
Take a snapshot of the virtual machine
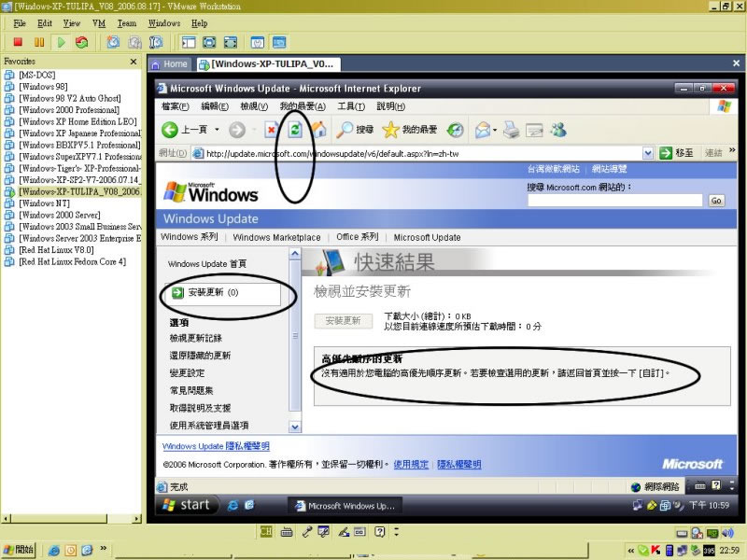point(113,42)
